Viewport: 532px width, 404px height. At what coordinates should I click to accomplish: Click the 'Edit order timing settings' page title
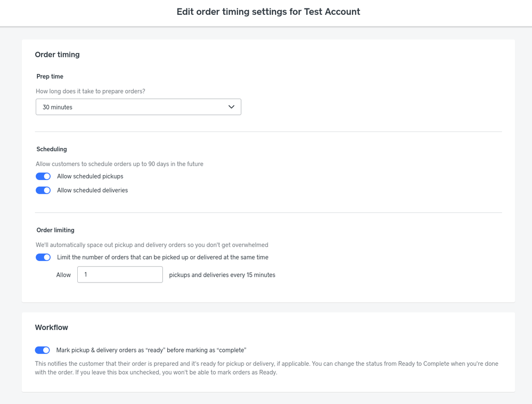268,12
